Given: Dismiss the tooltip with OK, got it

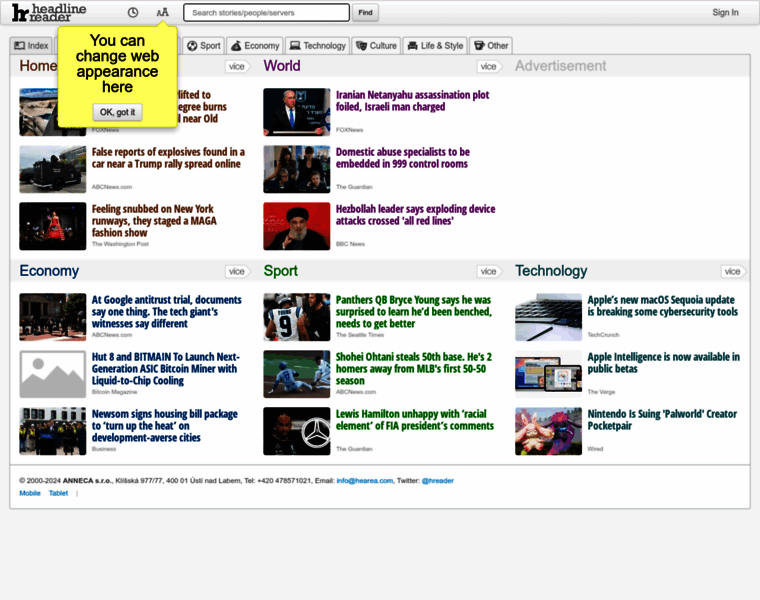Looking at the screenshot, I should point(118,112).
